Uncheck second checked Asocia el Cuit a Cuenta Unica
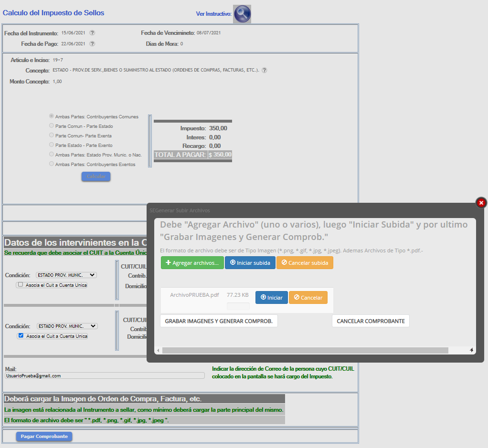Viewport: 488px width, 448px height. pyautogui.click(x=21, y=335)
